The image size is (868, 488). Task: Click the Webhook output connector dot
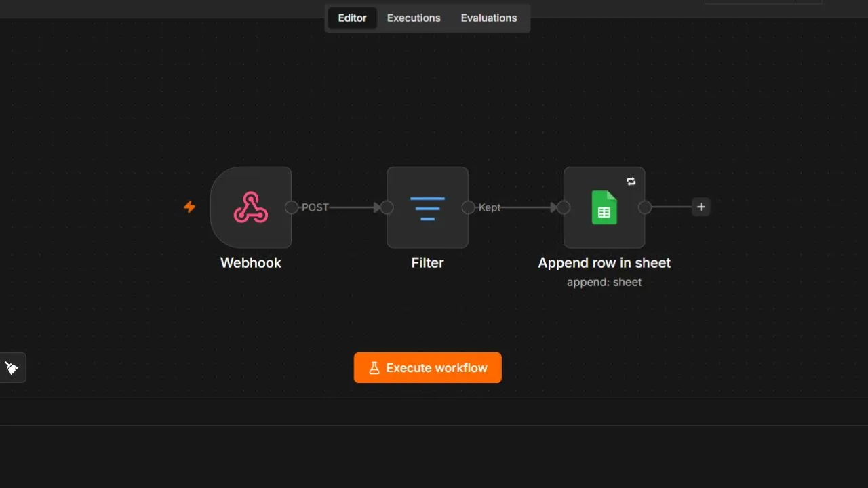pos(292,207)
